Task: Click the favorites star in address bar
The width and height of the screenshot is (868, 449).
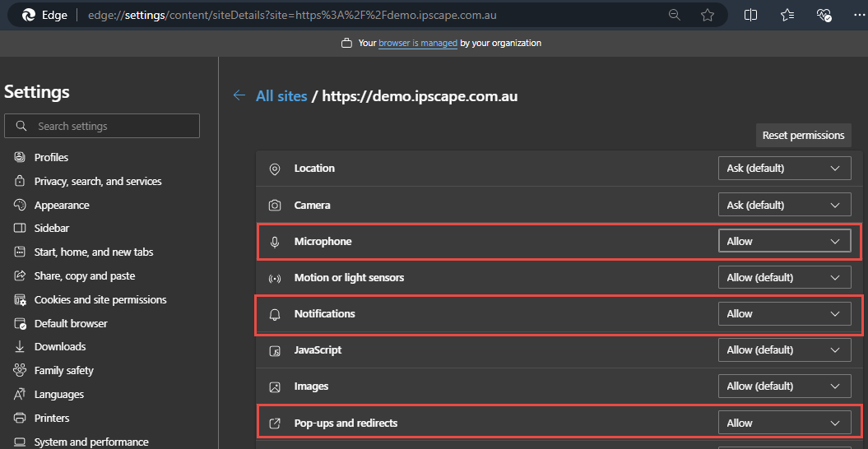Action: point(708,15)
